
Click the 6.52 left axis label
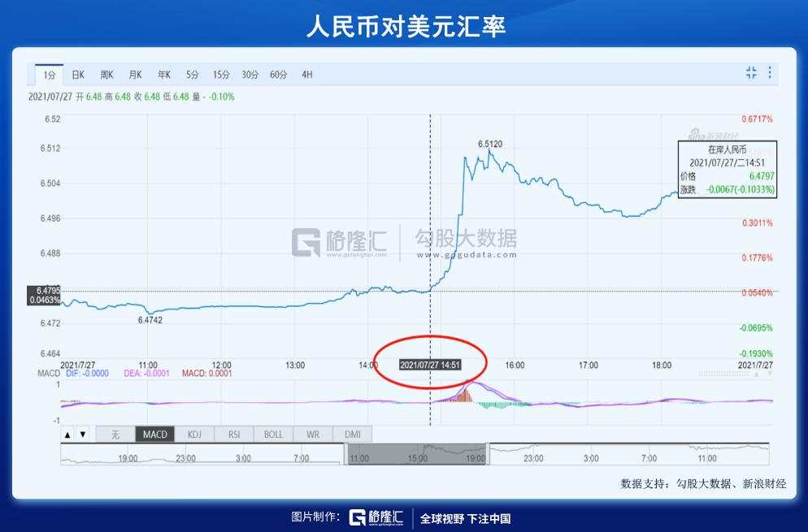pos(52,119)
